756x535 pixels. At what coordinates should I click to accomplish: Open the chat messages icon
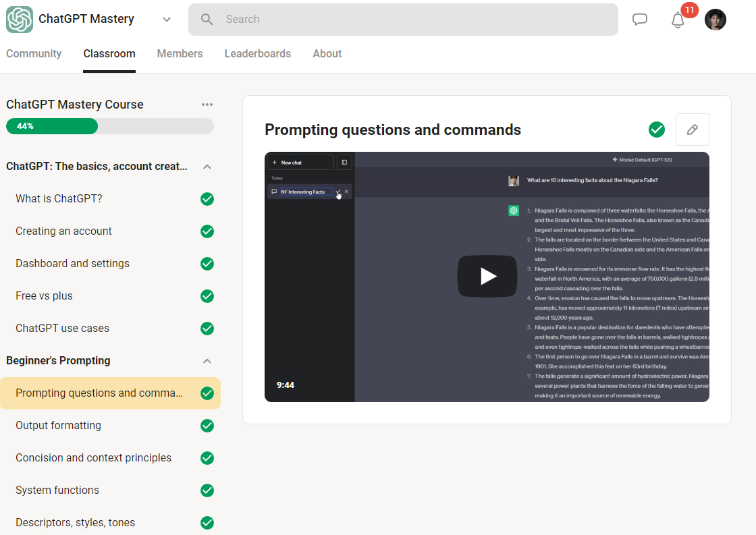tap(640, 20)
